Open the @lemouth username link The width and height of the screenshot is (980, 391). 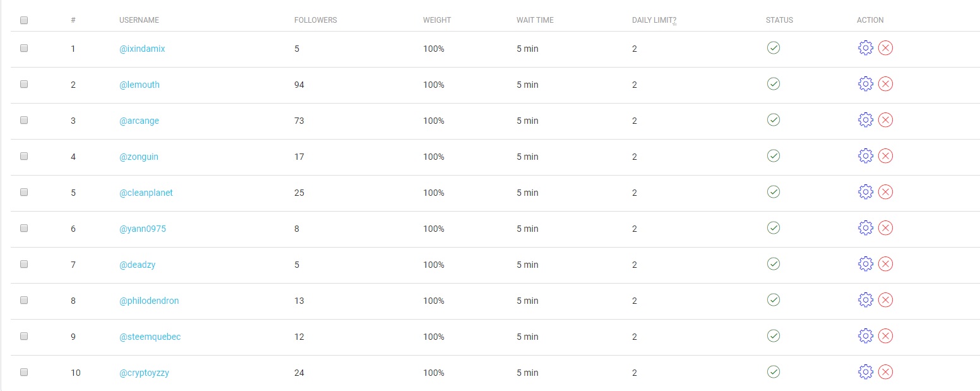pyautogui.click(x=140, y=85)
